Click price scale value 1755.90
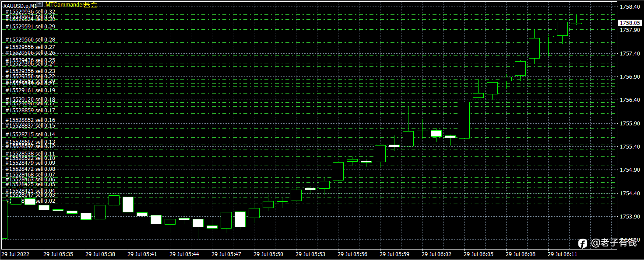Image resolution: width=644 pixels, height=260 pixels. click(x=629, y=124)
